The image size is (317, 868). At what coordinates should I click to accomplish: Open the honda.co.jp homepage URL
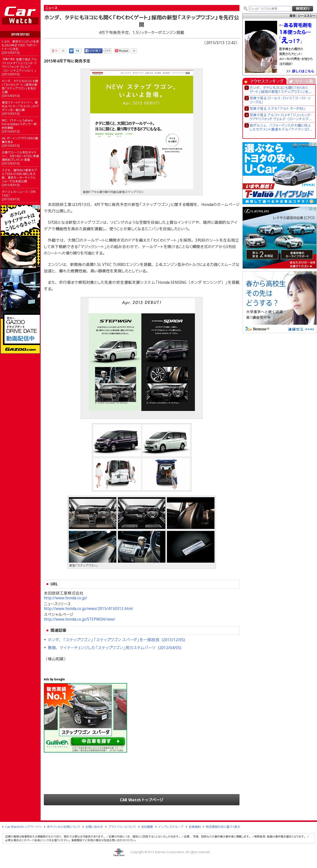(65, 598)
